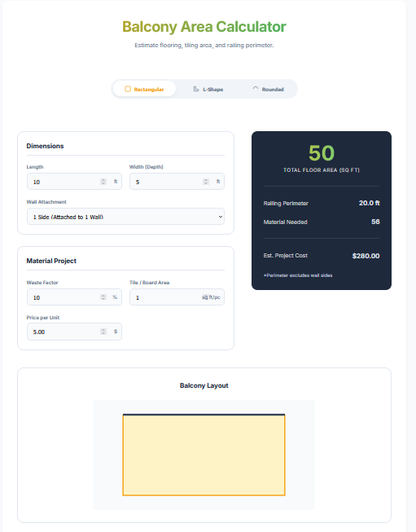The image size is (416, 532).
Task: Switch to the Rounded shape tab
Action: 268,89
